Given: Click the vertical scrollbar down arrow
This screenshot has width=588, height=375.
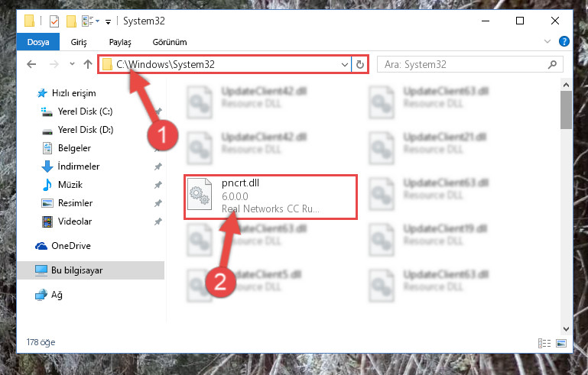Looking at the screenshot, I should coord(566,329).
